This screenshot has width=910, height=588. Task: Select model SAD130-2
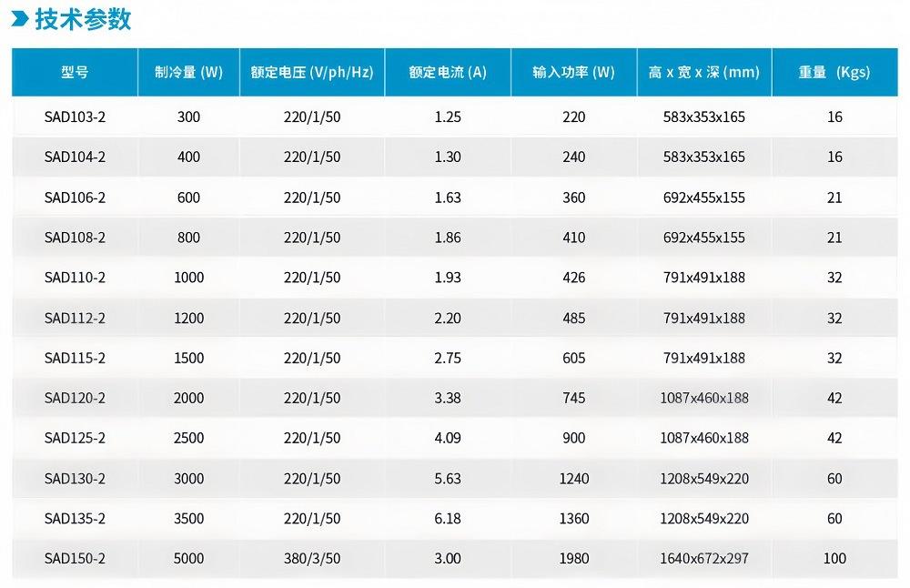[x=75, y=478]
